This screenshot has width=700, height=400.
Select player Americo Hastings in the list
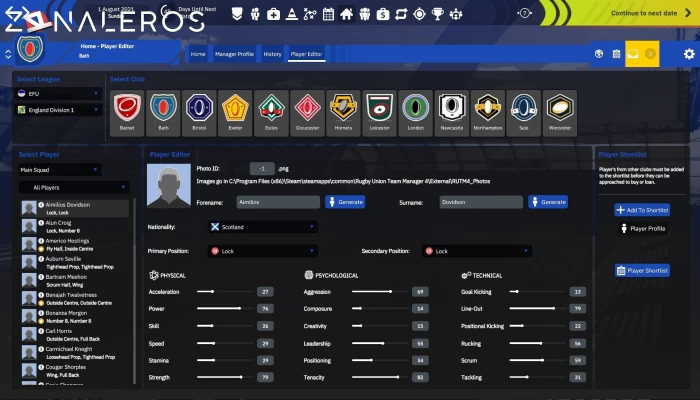tap(75, 245)
